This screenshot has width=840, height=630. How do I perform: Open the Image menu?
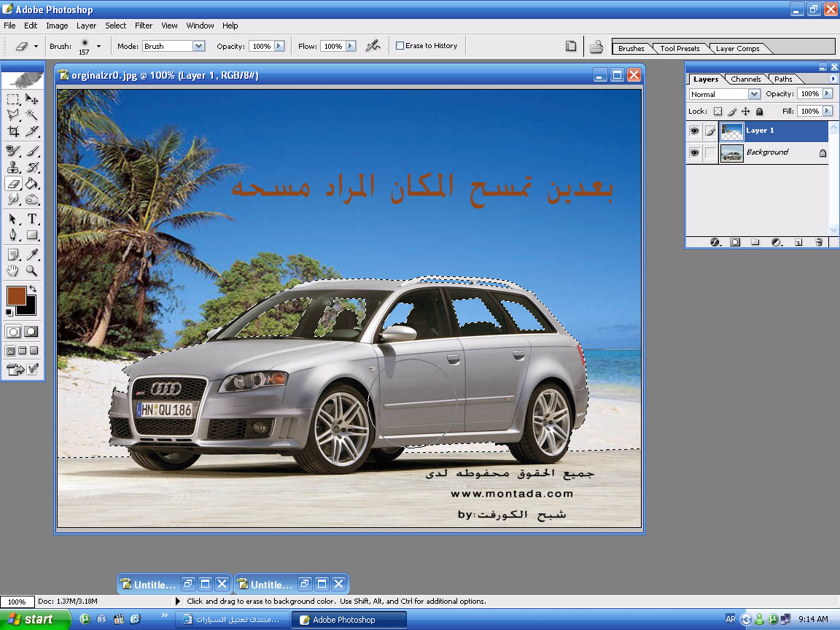tap(57, 26)
